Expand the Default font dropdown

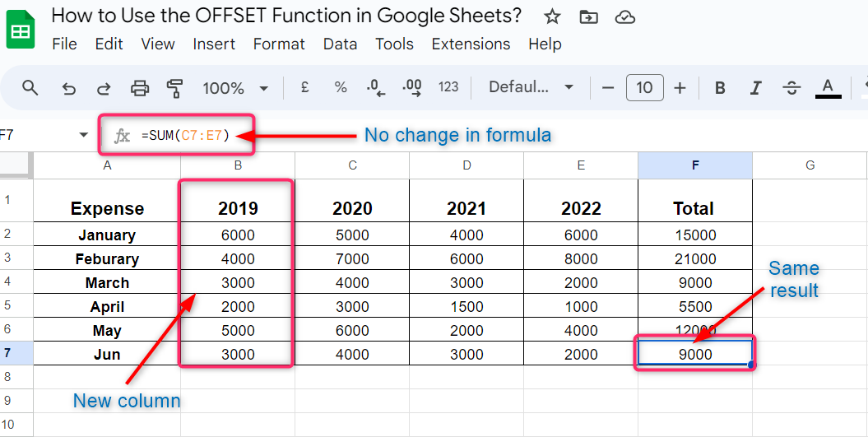coord(531,88)
